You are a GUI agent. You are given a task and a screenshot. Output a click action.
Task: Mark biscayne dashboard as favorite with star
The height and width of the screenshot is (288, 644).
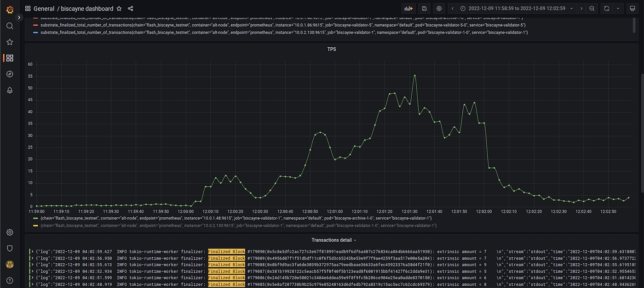pos(119,8)
